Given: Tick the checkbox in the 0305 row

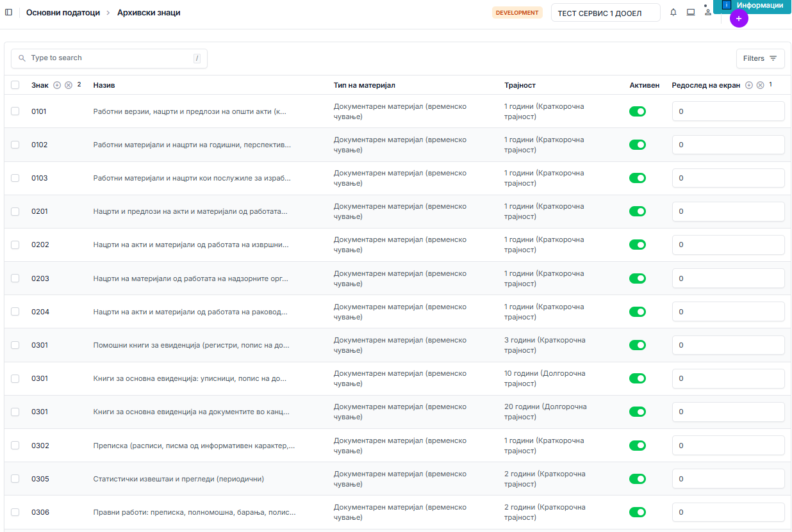Looking at the screenshot, I should click(15, 479).
